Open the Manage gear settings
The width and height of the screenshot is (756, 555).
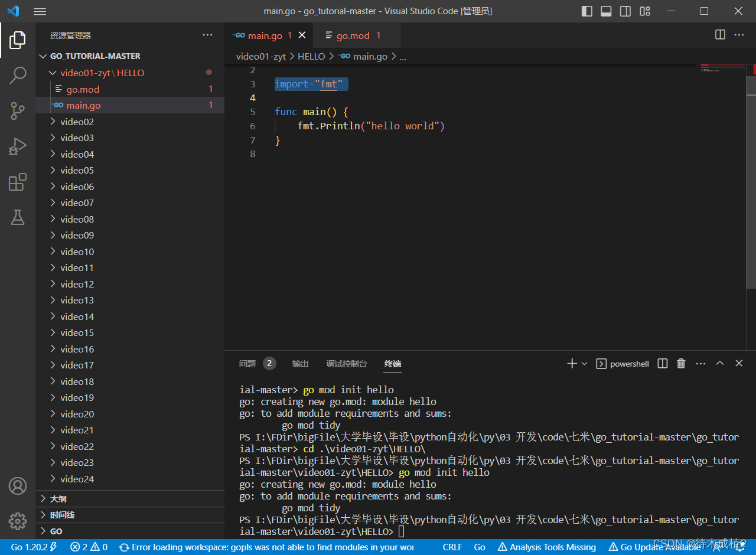(x=18, y=521)
